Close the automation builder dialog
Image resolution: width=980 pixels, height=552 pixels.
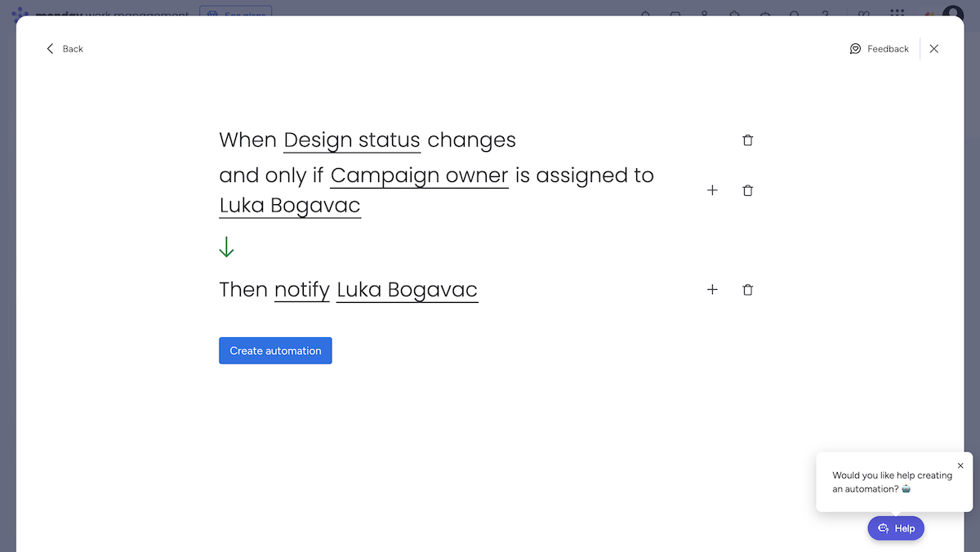pyautogui.click(x=933, y=49)
